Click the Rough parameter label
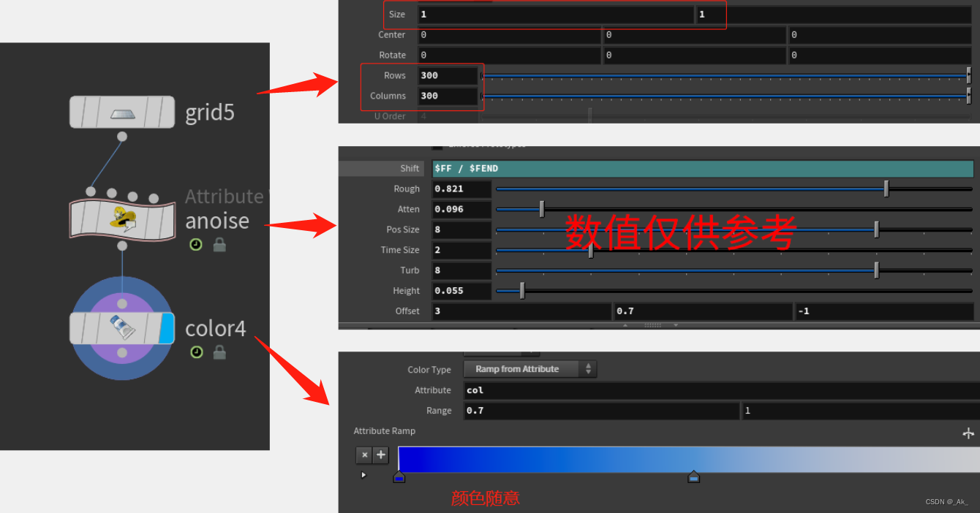Screen dimensions: 980x513 coord(407,189)
